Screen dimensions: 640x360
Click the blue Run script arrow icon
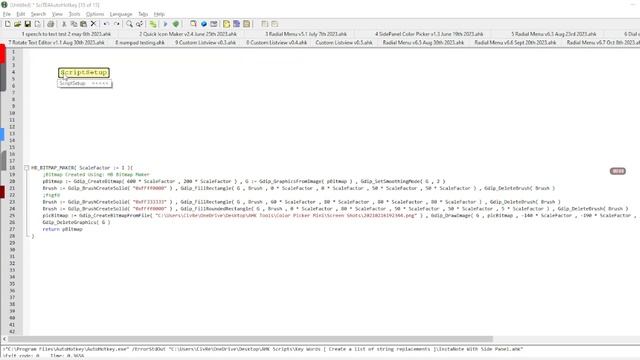coord(165,24)
